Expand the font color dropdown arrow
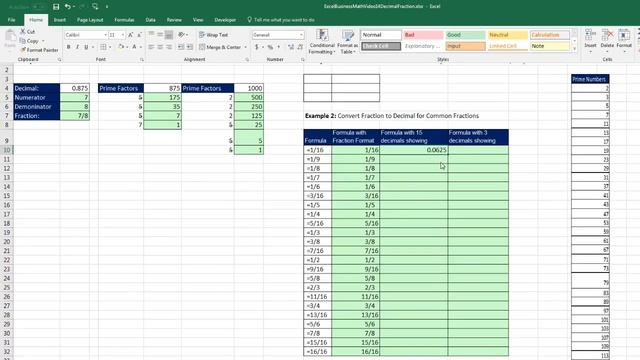Image resolution: width=640 pixels, height=360 pixels. point(141,47)
